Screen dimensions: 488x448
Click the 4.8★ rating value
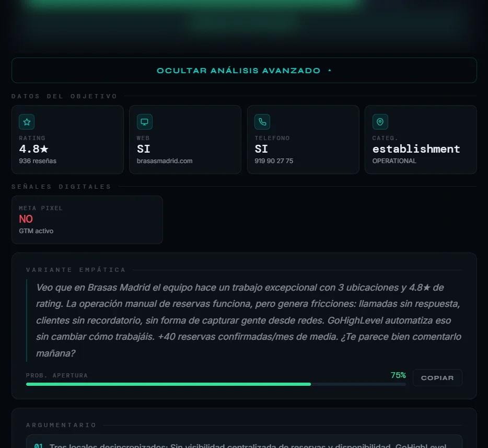click(33, 149)
